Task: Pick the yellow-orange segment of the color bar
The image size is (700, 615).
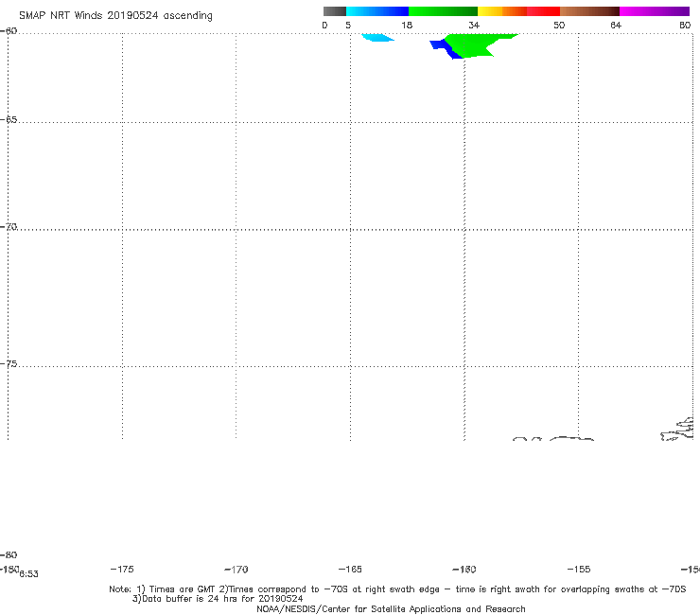Action: click(x=502, y=11)
